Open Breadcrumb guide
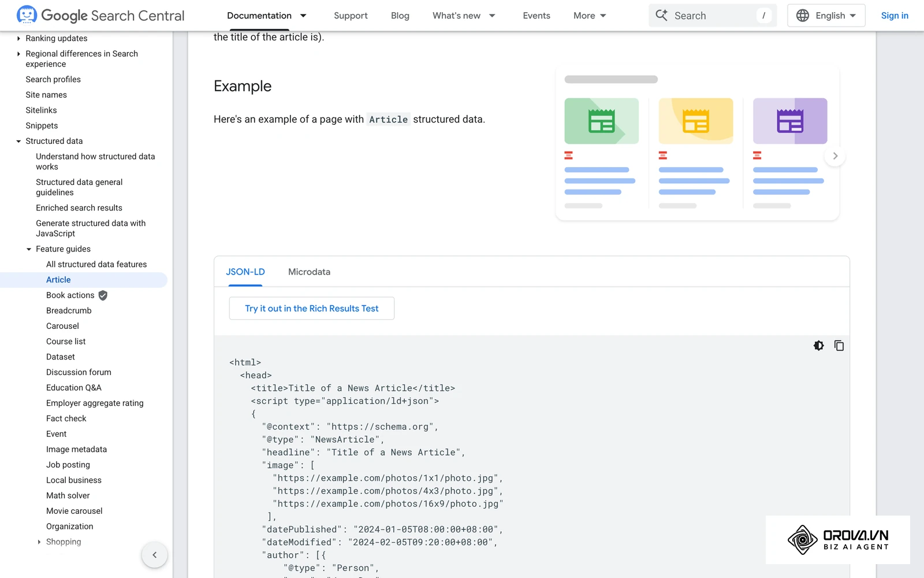Screen dimensions: 924x578 (x=69, y=311)
